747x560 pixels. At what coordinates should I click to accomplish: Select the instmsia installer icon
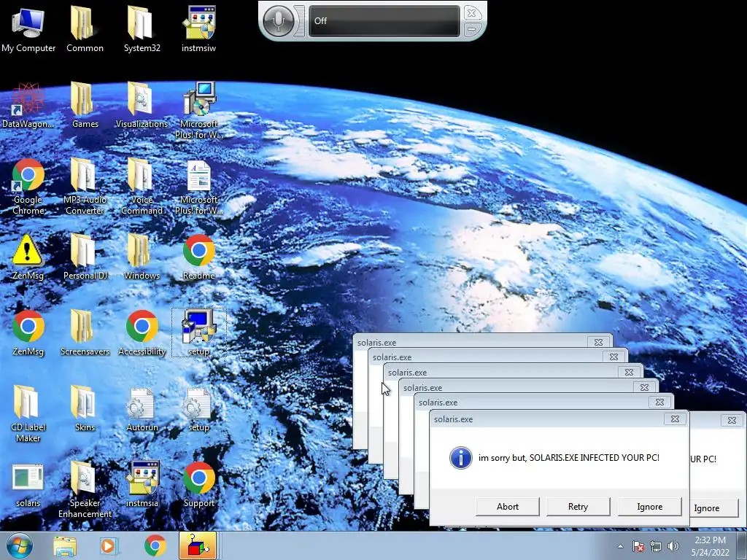pyautogui.click(x=142, y=485)
